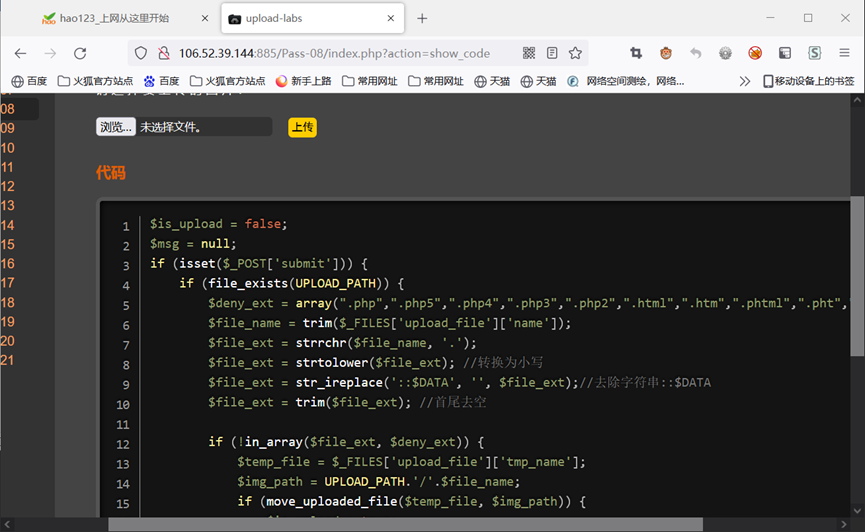Click 浏览... file browse button
This screenshot has width=865, height=532.
116,127
